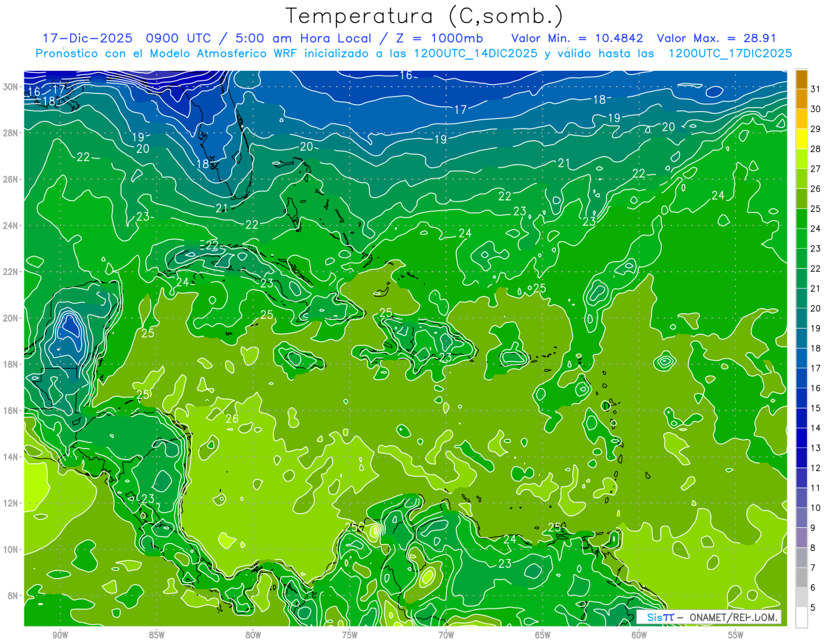Click the white swatch at colorbar bottom
The image size is (834, 644).
tap(801, 617)
